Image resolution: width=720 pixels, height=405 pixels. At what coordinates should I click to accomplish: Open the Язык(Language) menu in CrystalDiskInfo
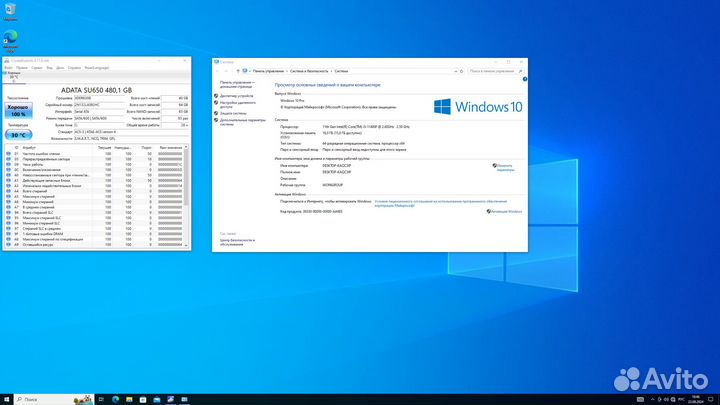pos(96,68)
